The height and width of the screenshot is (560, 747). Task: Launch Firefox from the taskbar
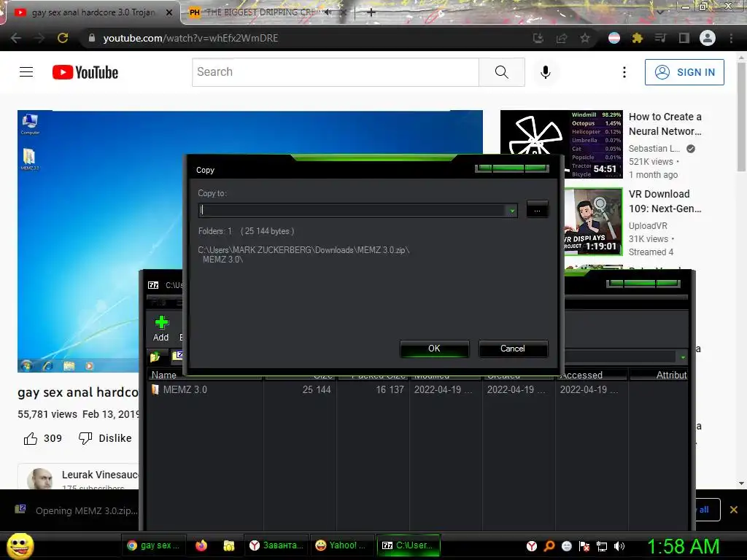[x=201, y=545]
